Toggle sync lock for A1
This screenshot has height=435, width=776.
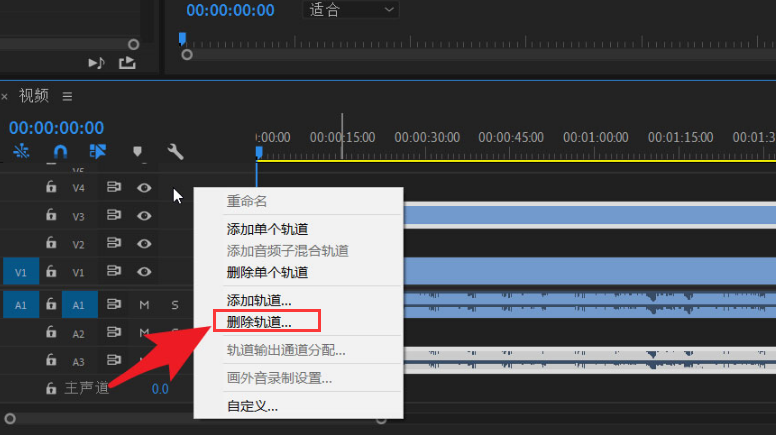coord(114,304)
